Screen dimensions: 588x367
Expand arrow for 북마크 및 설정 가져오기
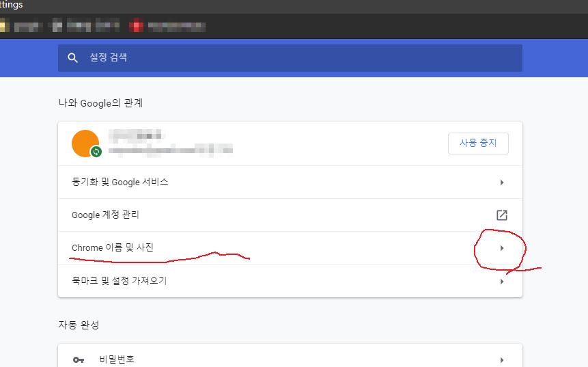pos(502,282)
